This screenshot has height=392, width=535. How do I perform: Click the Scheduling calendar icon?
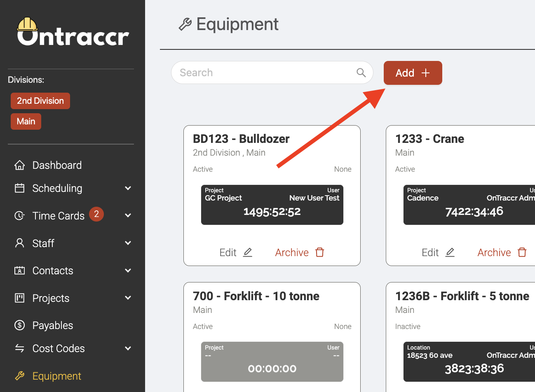[x=19, y=188]
